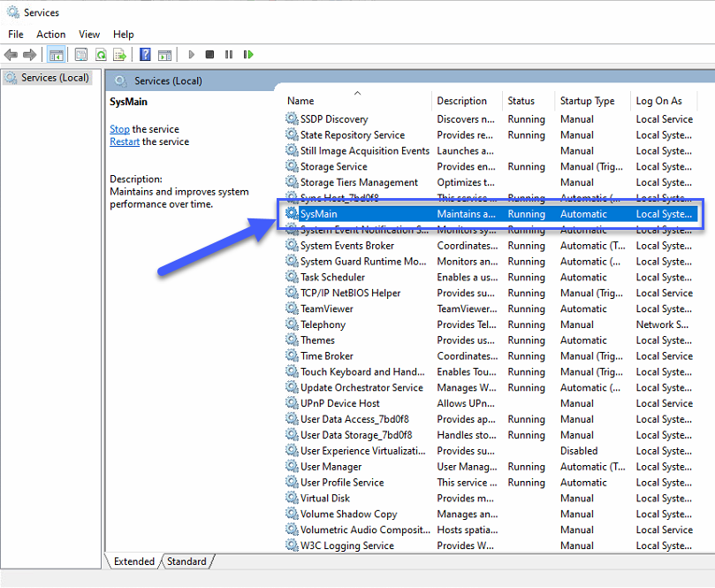The image size is (715, 588).
Task: Open the Action menu
Action: point(51,34)
